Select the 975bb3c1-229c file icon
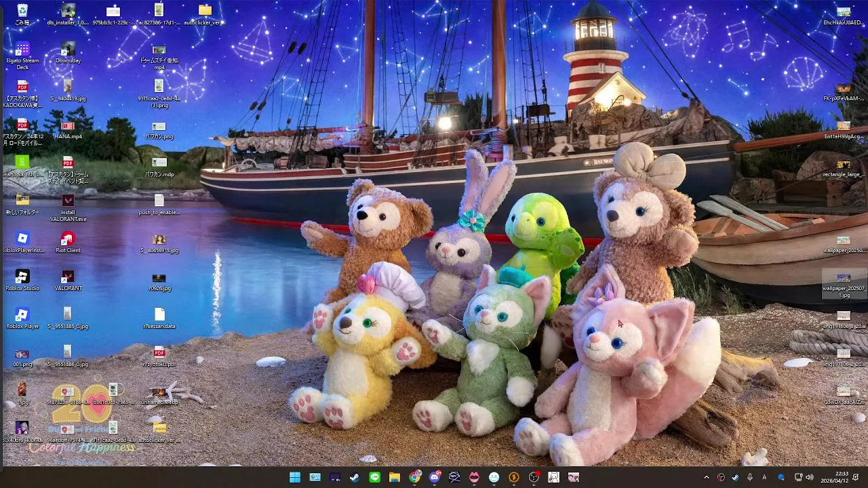The image size is (868, 488). pos(113,14)
